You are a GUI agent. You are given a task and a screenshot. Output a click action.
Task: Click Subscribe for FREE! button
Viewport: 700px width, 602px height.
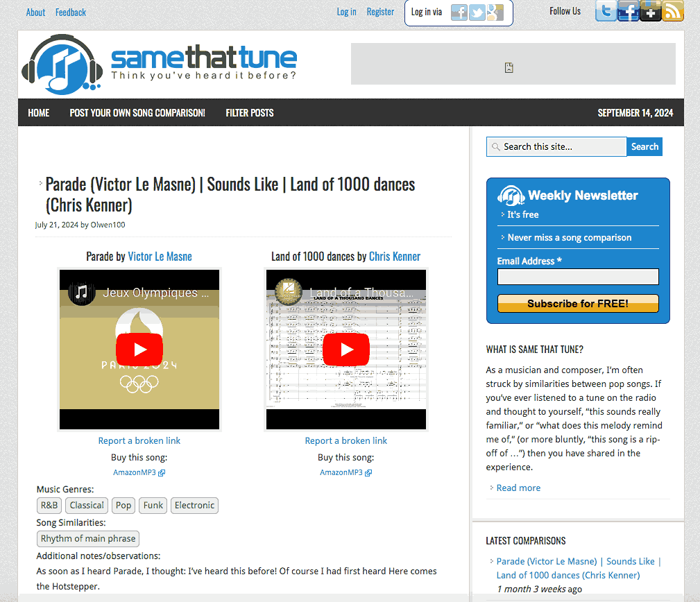pos(578,304)
